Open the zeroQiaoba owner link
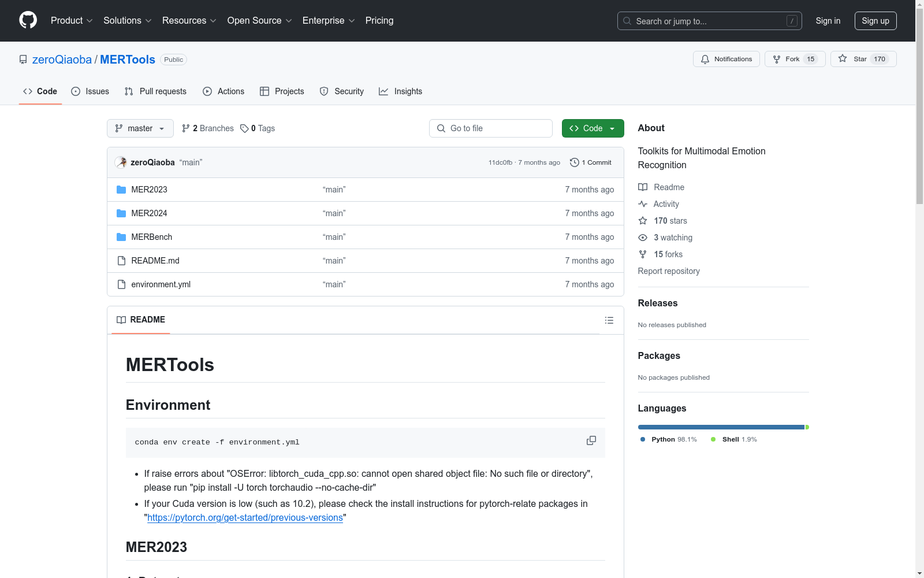This screenshot has height=578, width=924. tap(62, 60)
